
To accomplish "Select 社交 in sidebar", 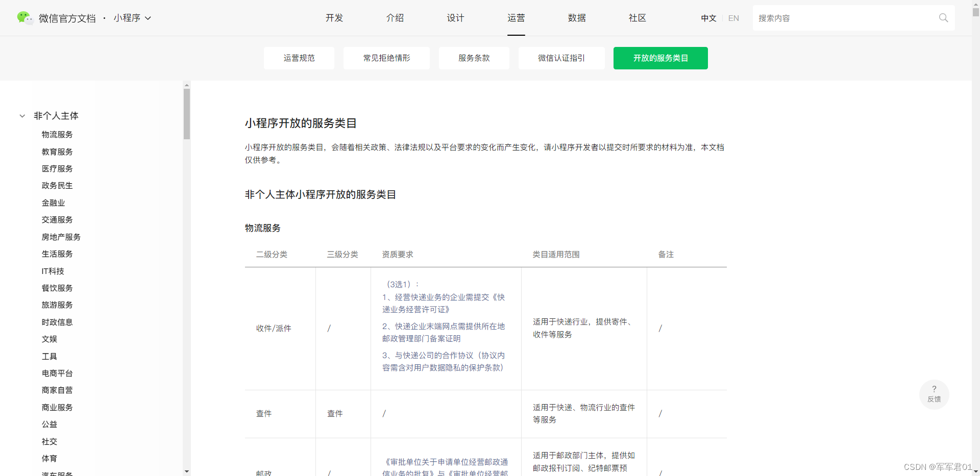I will click(x=50, y=442).
